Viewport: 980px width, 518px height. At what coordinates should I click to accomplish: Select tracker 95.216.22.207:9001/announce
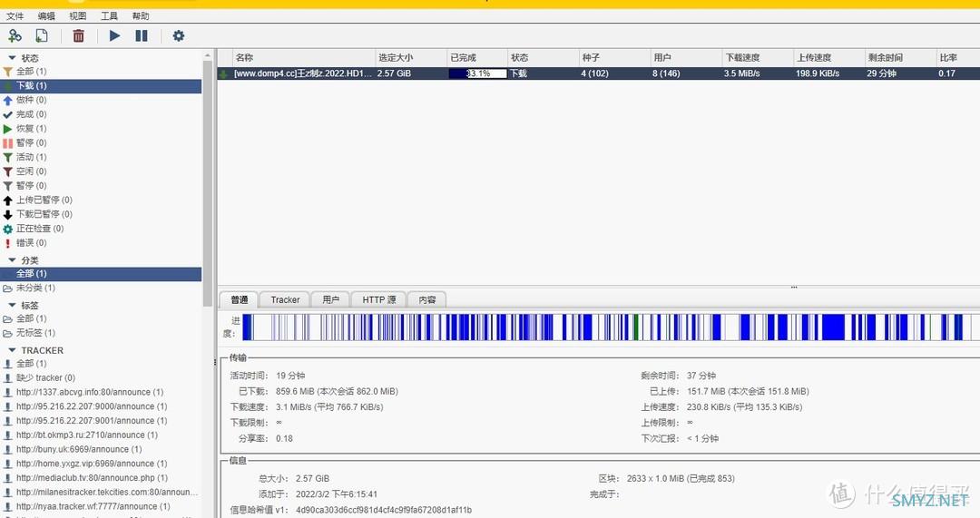pyautogui.click(x=101, y=421)
